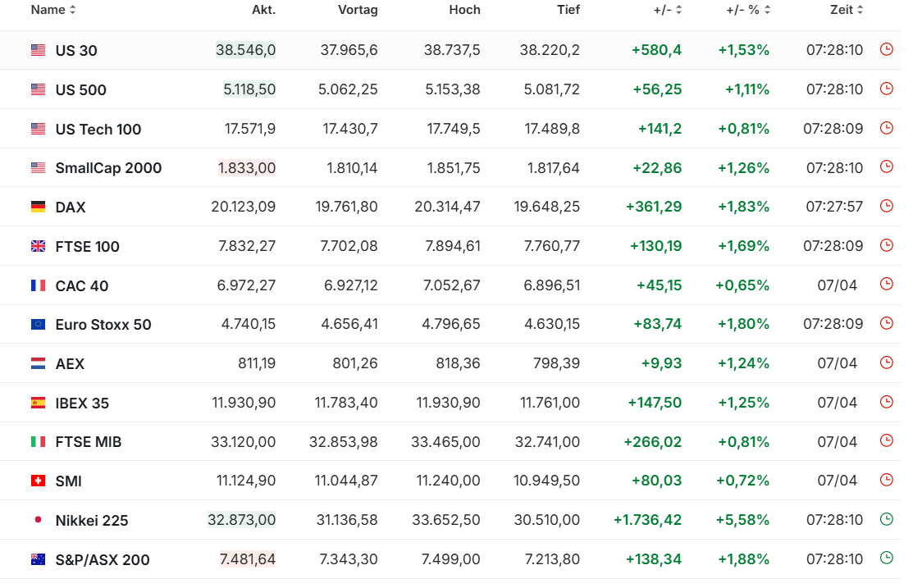Click the Nikkei 225 percent change value
Viewport: 913px width, 588px height.
(743, 520)
